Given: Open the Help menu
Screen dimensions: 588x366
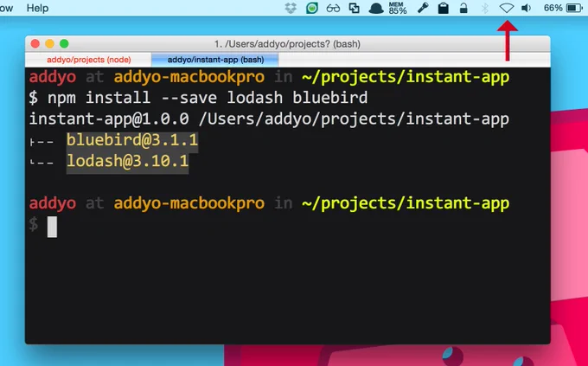Looking at the screenshot, I should tap(37, 8).
